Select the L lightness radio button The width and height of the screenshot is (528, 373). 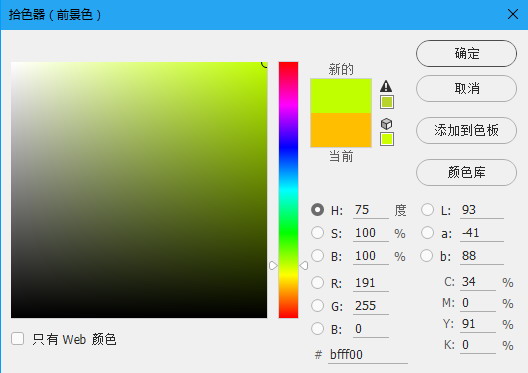[427, 209]
